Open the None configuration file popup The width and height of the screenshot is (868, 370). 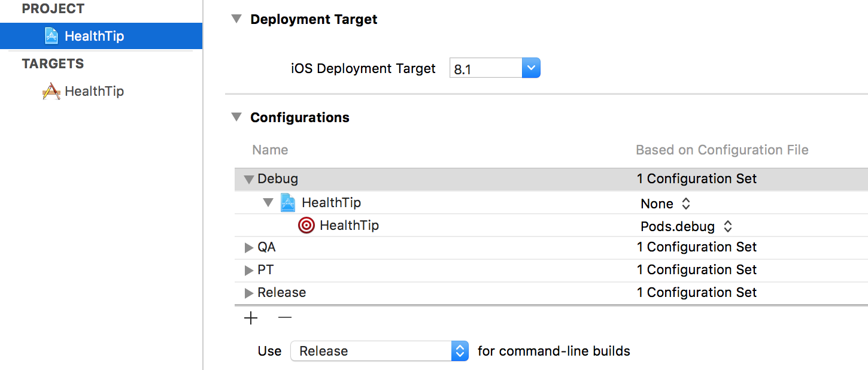(666, 204)
